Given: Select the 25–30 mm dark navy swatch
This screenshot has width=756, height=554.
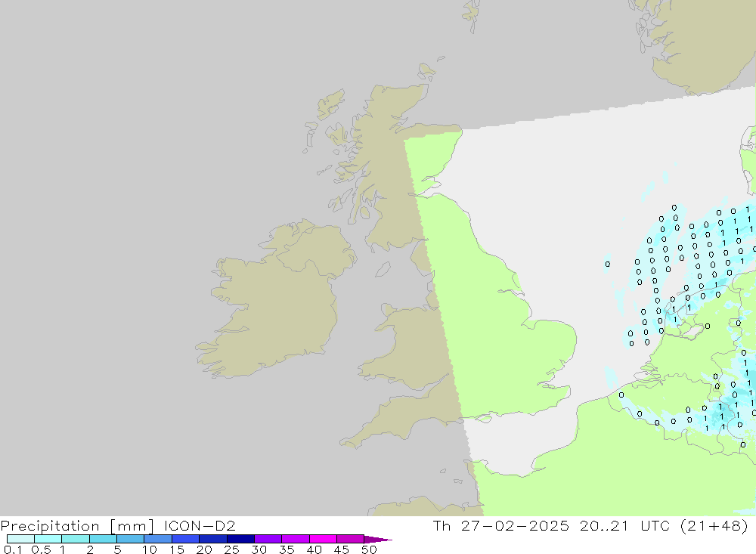Looking at the screenshot, I should click(x=240, y=539).
